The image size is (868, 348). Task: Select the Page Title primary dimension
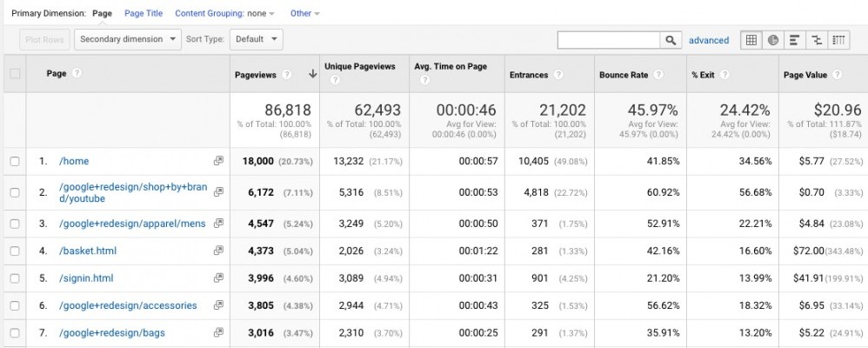coord(144,13)
